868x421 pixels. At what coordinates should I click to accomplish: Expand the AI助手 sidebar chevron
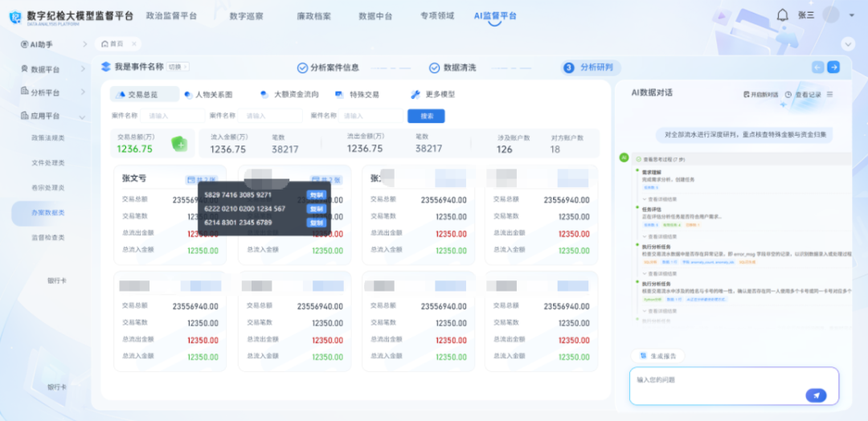[x=84, y=44]
